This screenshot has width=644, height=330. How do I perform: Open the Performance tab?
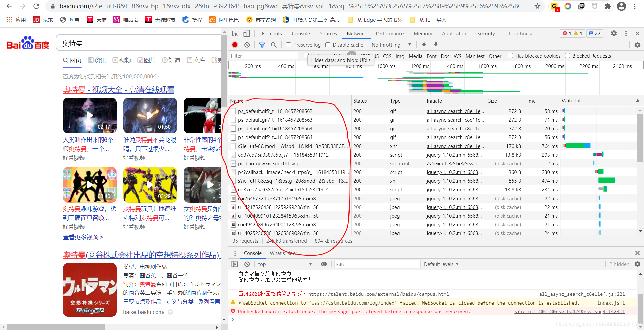point(390,33)
